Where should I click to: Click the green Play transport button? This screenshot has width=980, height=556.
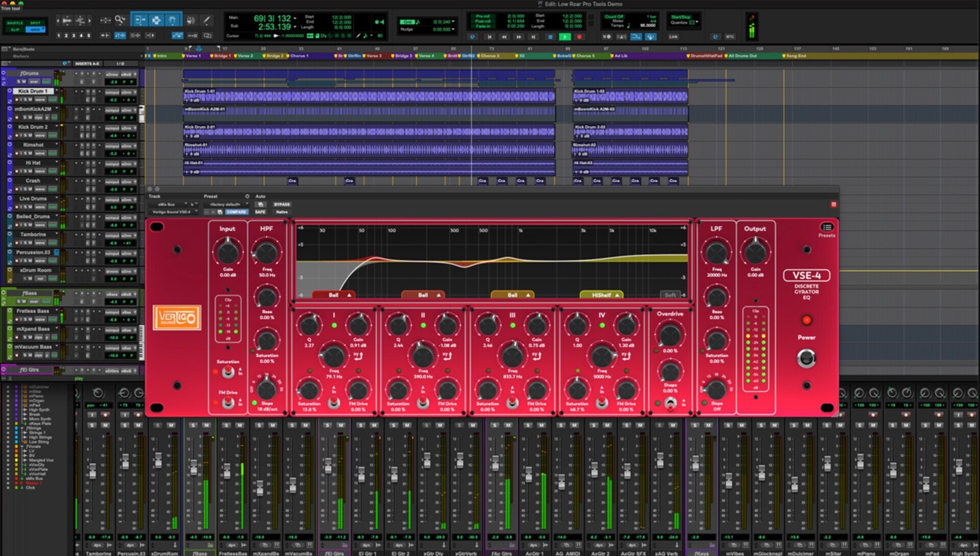(x=565, y=37)
